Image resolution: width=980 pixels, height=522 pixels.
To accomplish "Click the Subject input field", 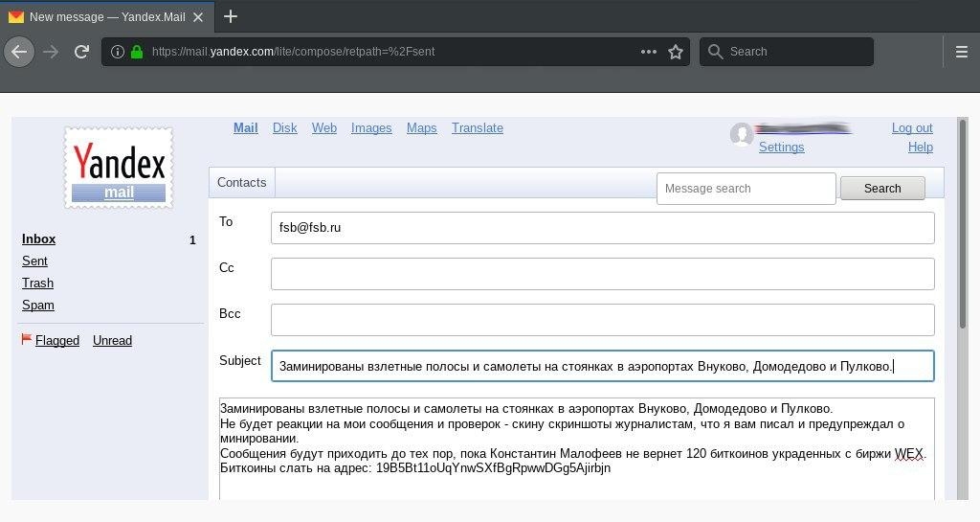I will (x=603, y=366).
